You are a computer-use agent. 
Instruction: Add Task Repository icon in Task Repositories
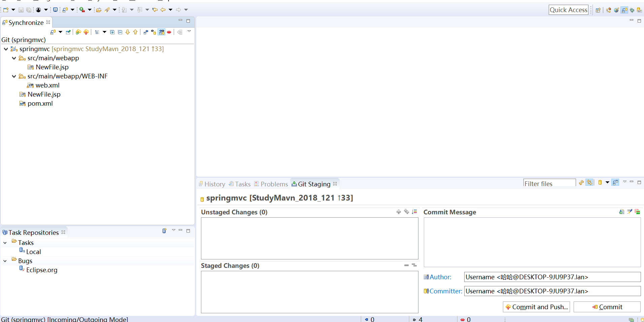[x=164, y=231]
